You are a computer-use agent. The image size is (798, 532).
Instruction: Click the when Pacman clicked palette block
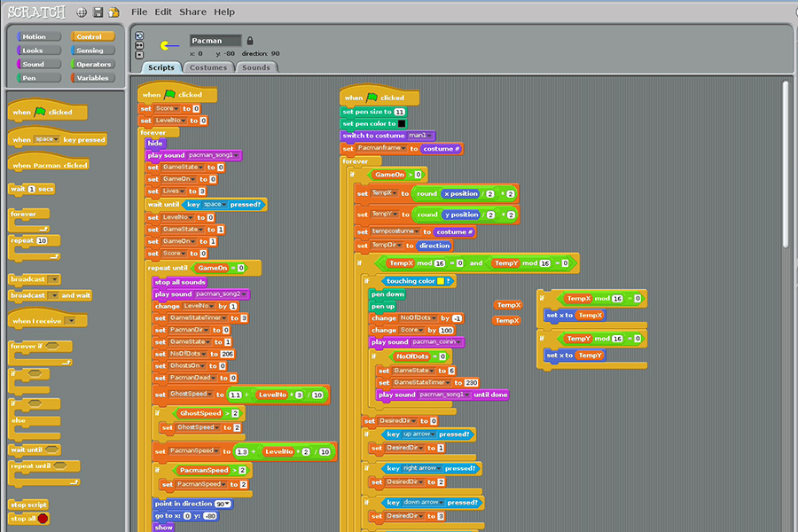click(x=49, y=165)
